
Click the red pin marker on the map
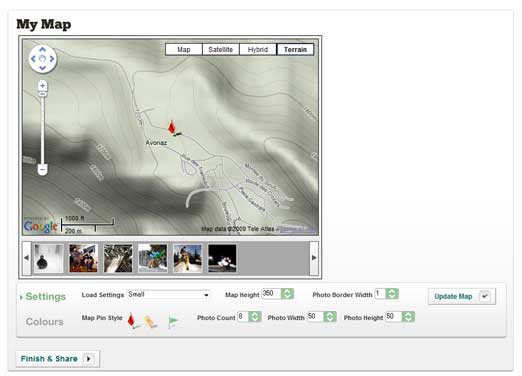(172, 127)
